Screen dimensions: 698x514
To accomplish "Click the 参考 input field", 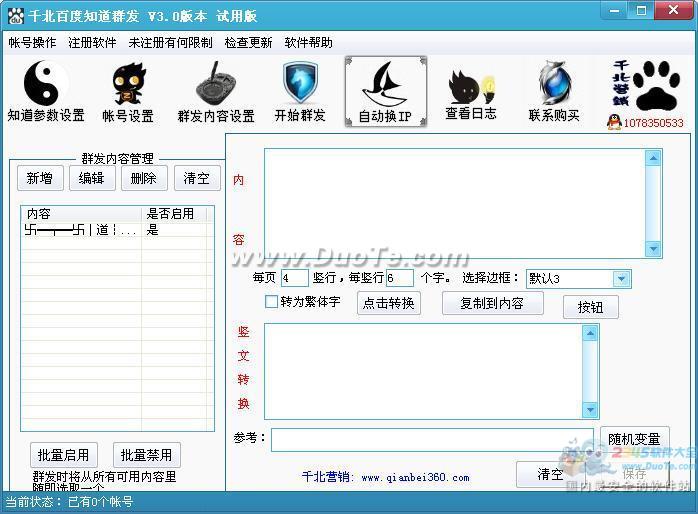I will (x=432, y=440).
